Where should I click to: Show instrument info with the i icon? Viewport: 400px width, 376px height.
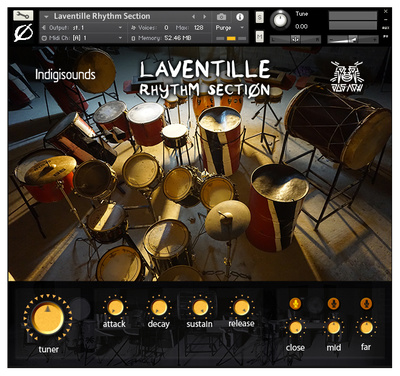[240, 17]
